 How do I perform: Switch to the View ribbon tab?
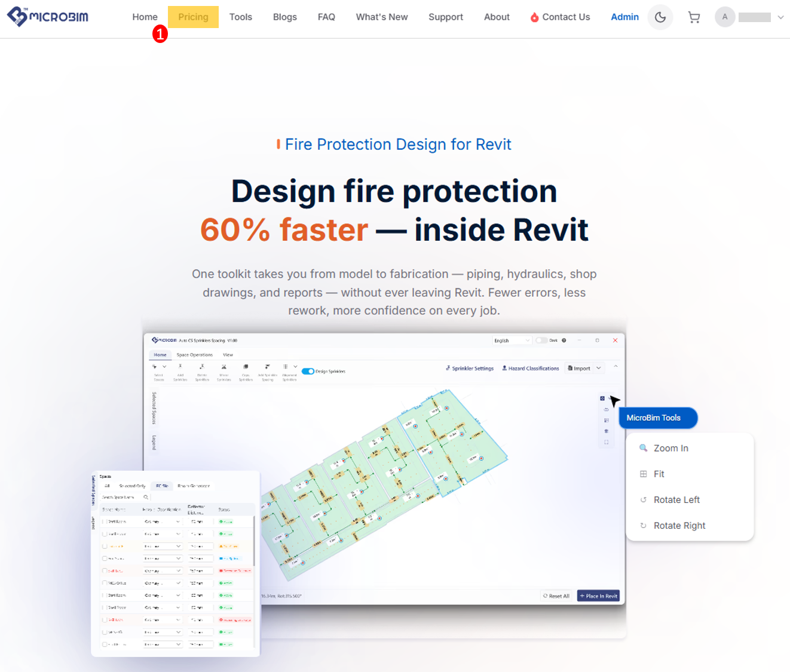[x=228, y=355]
